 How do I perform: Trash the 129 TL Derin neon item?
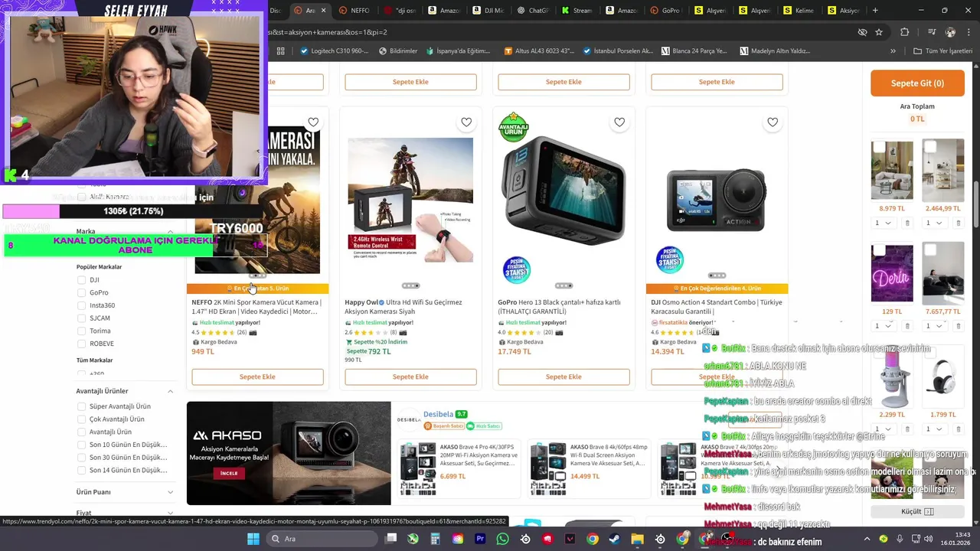click(x=907, y=326)
